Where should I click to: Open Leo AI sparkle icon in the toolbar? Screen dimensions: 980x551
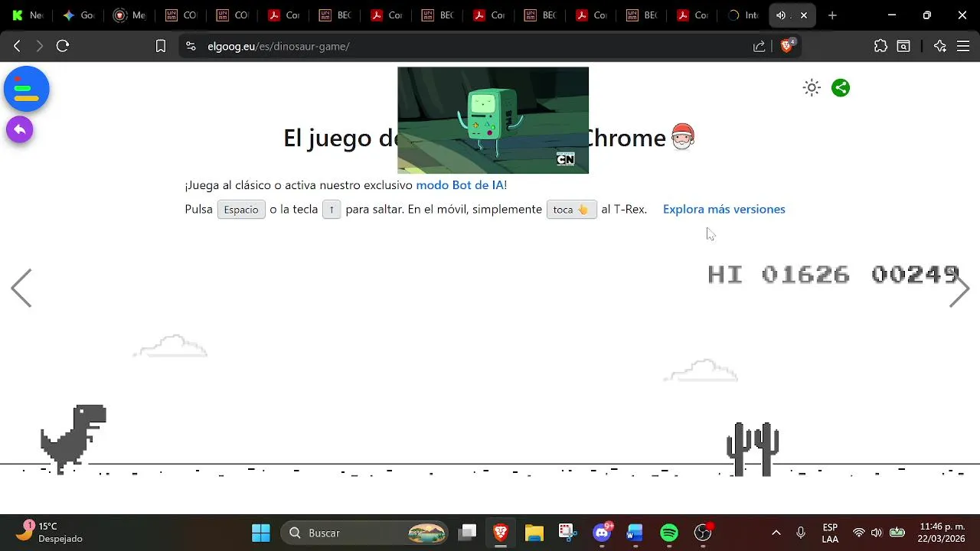click(940, 46)
